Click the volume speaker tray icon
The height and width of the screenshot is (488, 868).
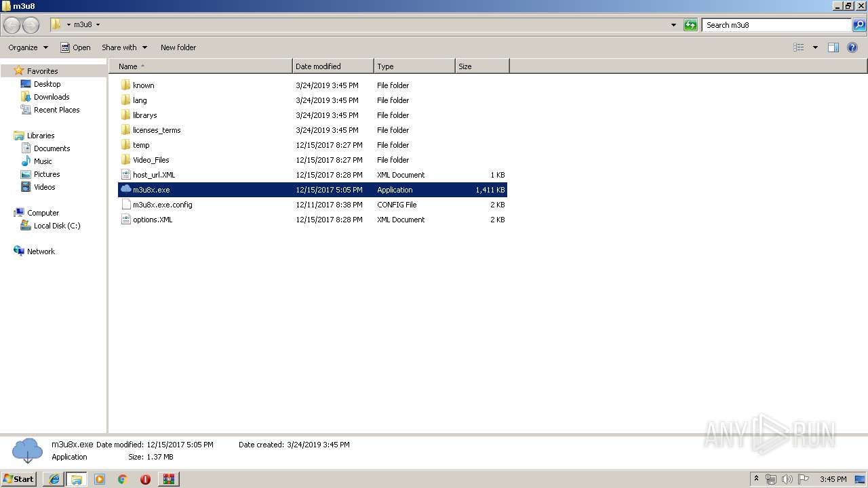787,479
